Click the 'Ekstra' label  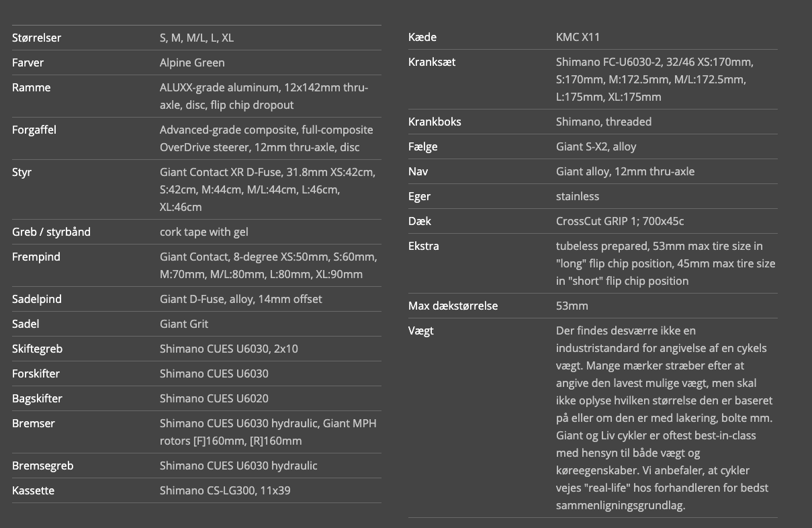tap(424, 246)
